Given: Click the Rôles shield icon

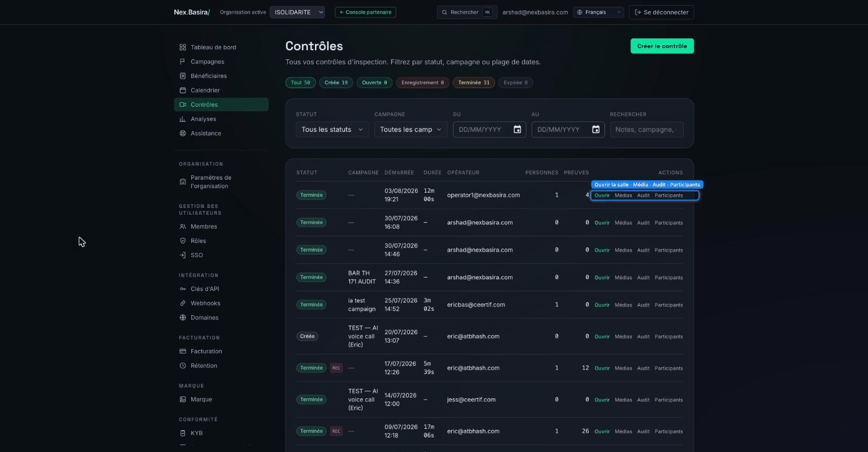Looking at the screenshot, I should (183, 241).
